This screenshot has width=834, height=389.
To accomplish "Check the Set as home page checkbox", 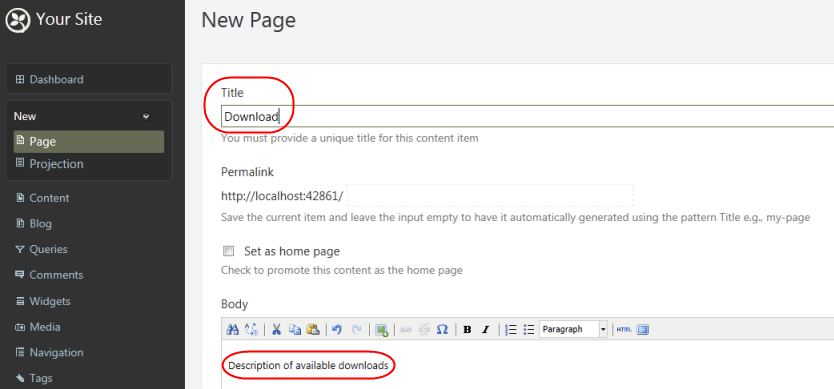I will pyautogui.click(x=229, y=251).
